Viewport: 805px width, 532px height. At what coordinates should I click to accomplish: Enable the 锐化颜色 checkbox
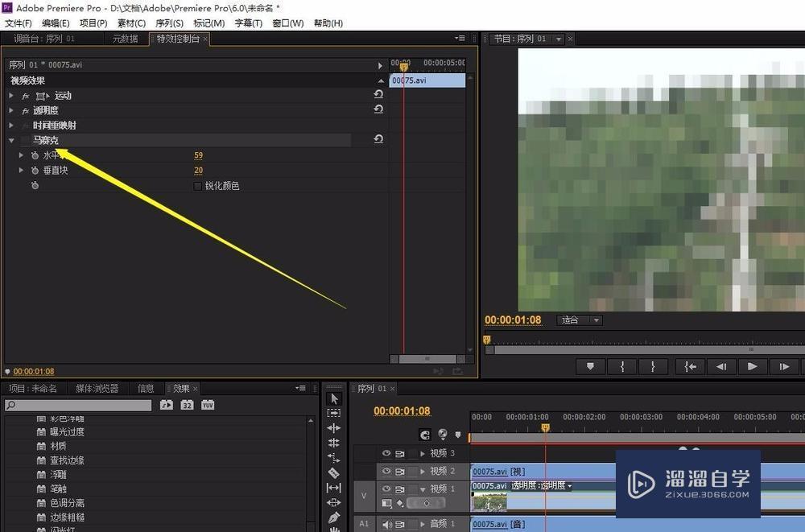tap(198, 186)
